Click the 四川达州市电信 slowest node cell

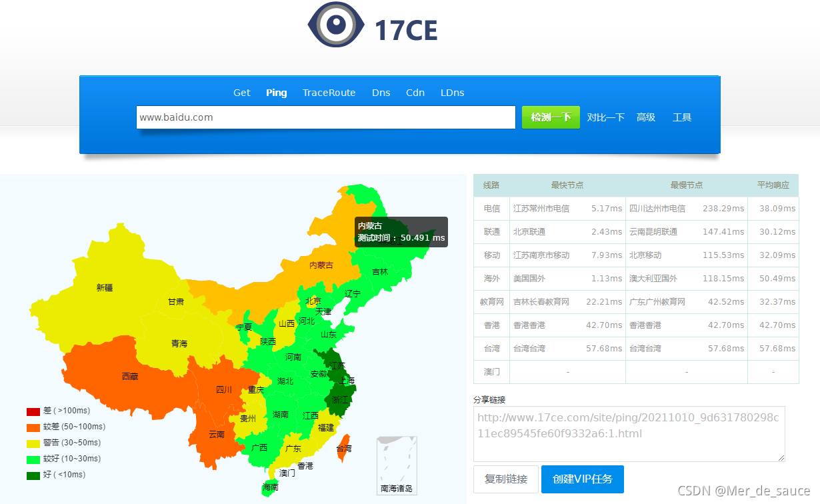[x=657, y=209]
